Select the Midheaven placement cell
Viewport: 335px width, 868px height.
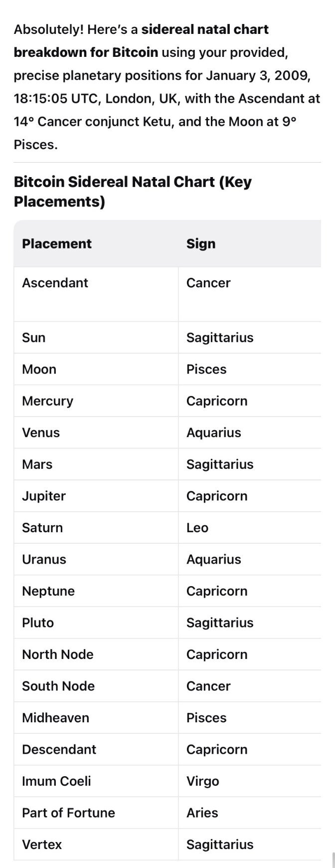pos(55,718)
